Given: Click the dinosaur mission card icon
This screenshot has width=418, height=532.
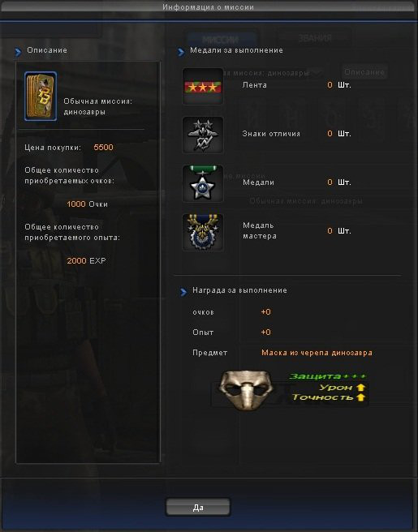Looking at the screenshot, I should click(x=41, y=96).
